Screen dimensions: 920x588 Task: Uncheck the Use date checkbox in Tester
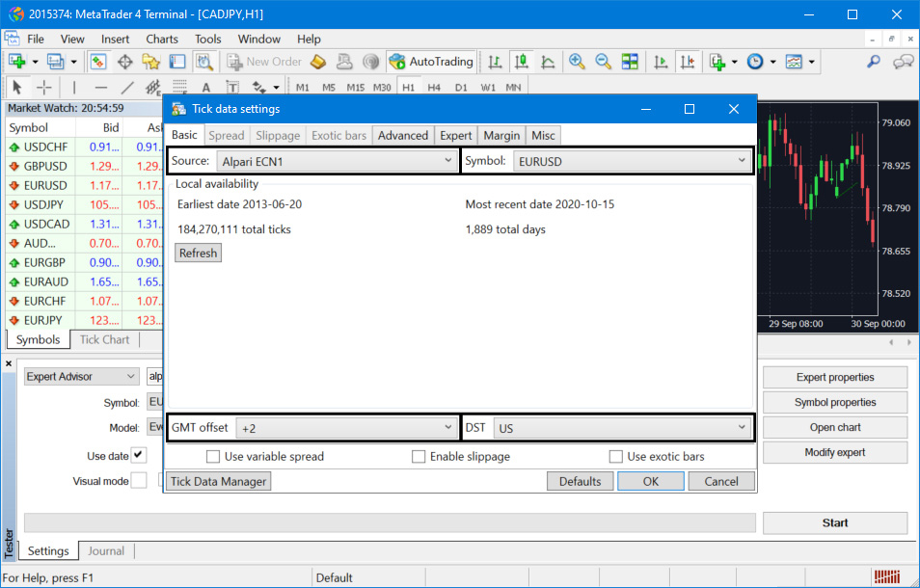coord(139,455)
